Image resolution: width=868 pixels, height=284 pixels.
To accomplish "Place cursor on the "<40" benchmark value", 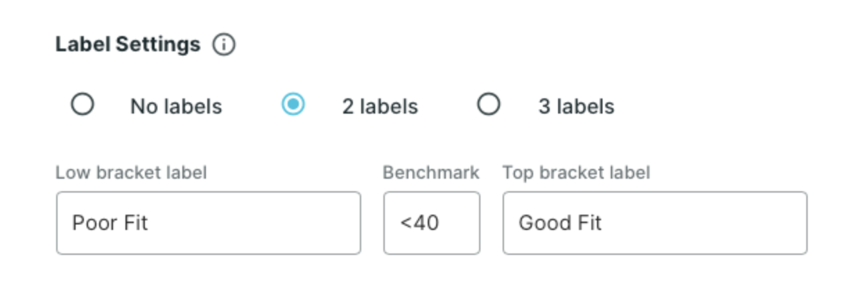I will point(419,223).
